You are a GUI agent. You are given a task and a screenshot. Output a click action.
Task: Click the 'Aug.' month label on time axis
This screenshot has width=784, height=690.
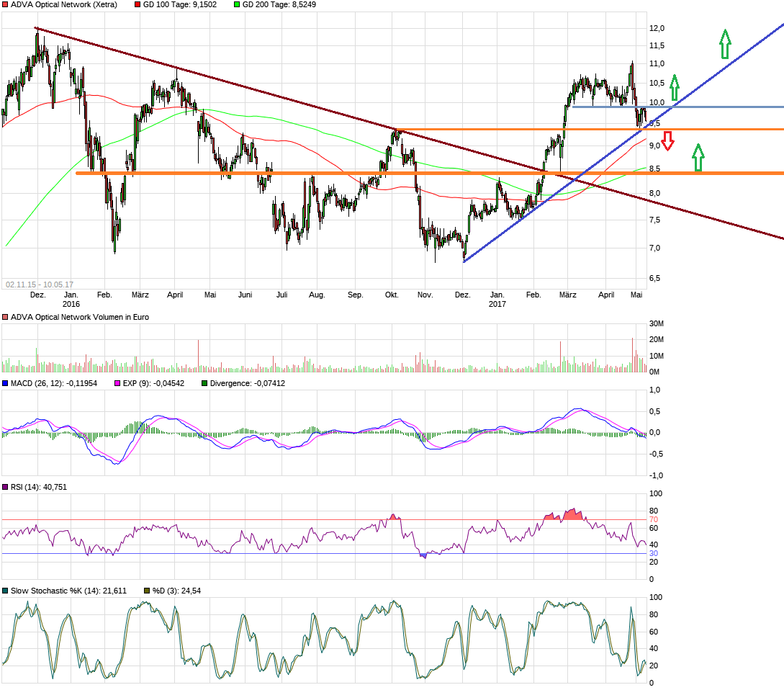(x=317, y=295)
